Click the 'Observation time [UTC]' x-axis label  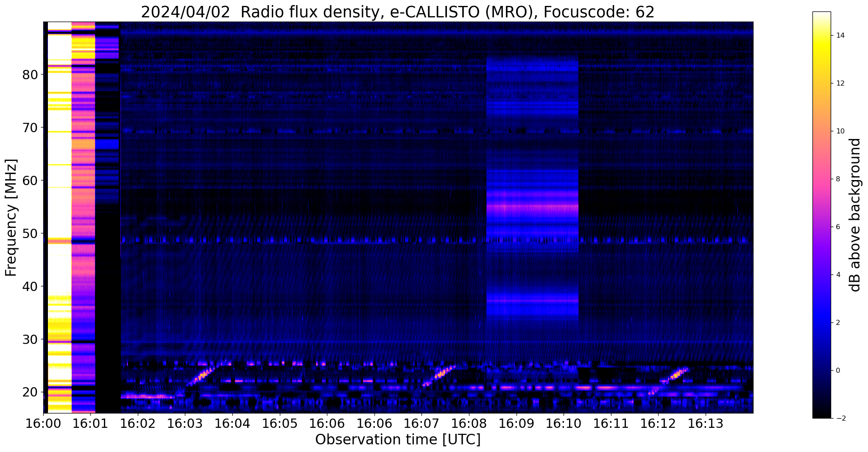[398, 439]
